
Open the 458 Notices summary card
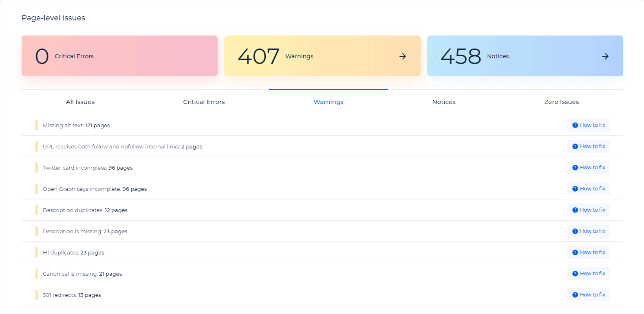click(x=525, y=56)
